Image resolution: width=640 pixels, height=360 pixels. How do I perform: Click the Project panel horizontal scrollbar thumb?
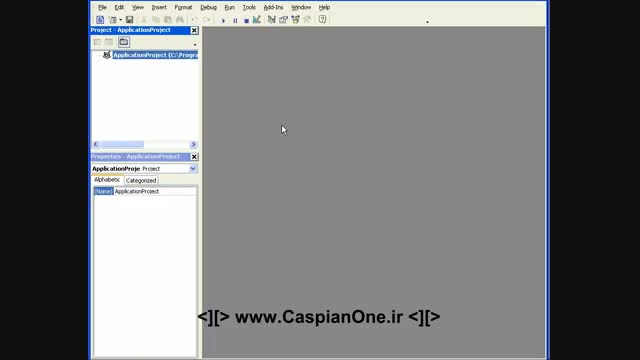122,144
